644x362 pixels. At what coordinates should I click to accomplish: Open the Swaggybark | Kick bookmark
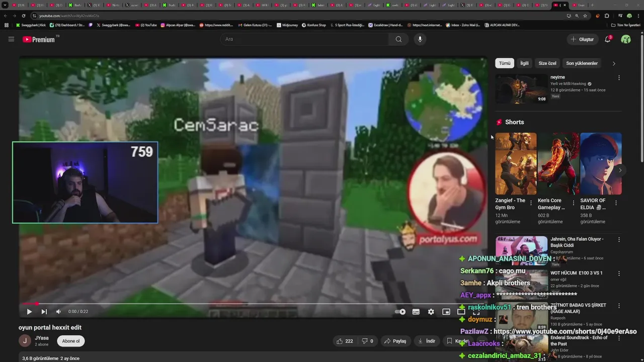(x=31, y=25)
